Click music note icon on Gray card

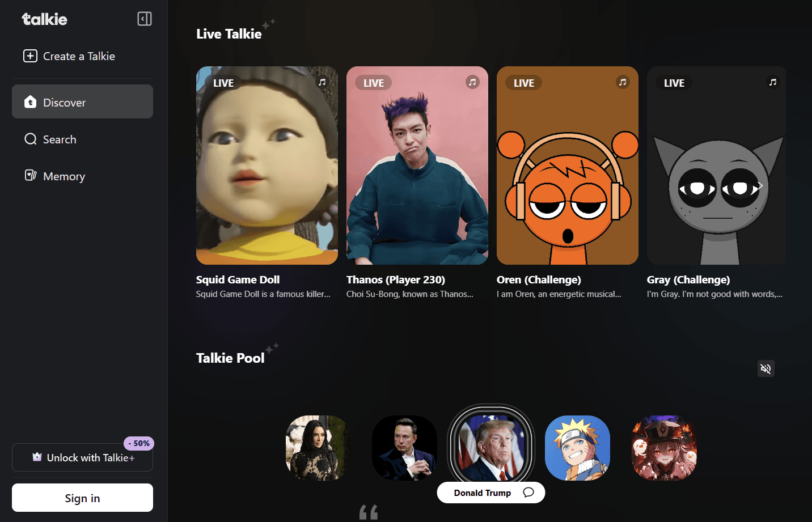click(x=773, y=82)
